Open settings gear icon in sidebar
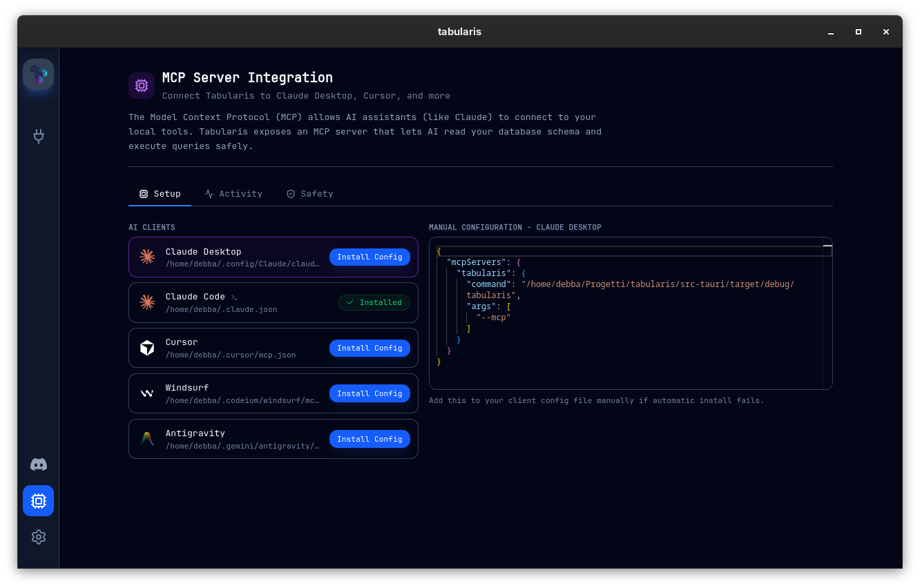Viewport: 920px width, 588px height. pos(39,537)
